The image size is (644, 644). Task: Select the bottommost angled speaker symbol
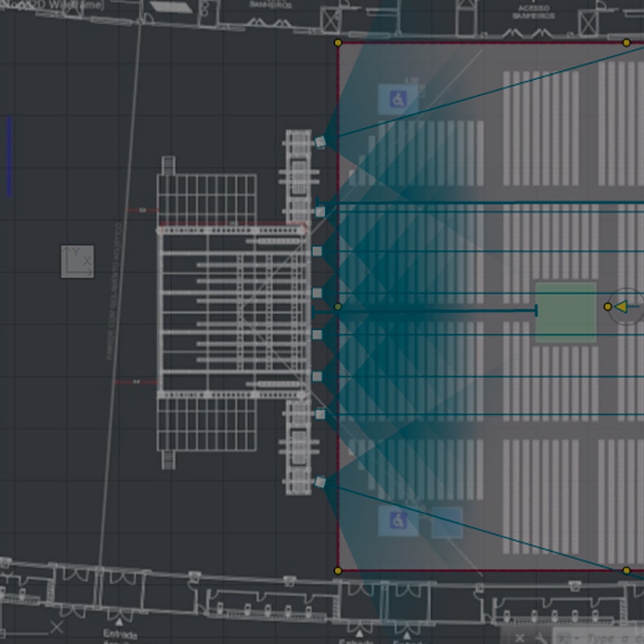tap(320, 482)
